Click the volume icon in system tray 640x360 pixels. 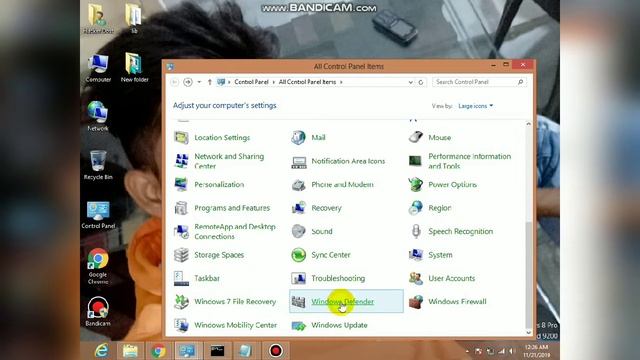(x=512, y=351)
